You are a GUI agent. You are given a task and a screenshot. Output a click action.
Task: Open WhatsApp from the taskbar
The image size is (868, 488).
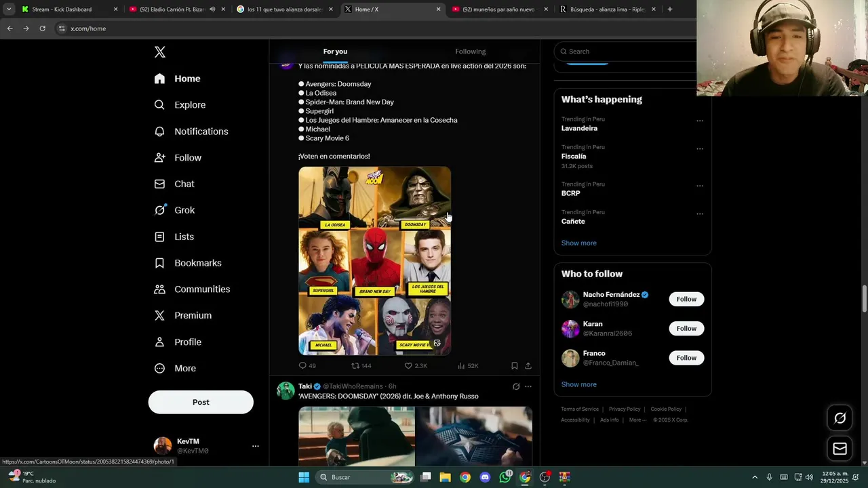pos(505,477)
